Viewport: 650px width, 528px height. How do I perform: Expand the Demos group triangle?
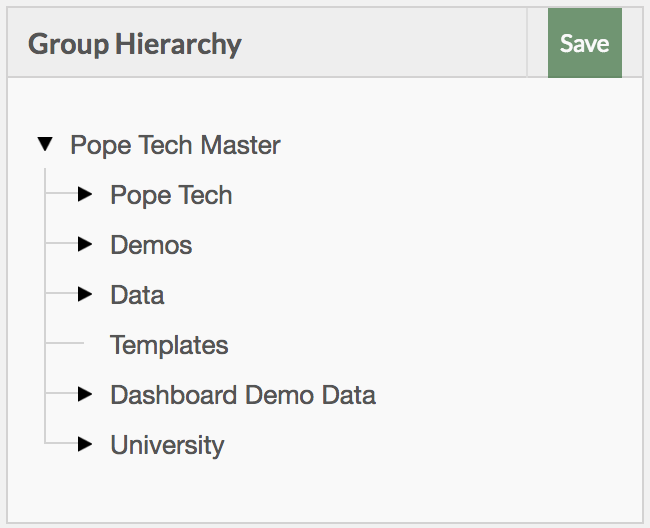[85, 244]
